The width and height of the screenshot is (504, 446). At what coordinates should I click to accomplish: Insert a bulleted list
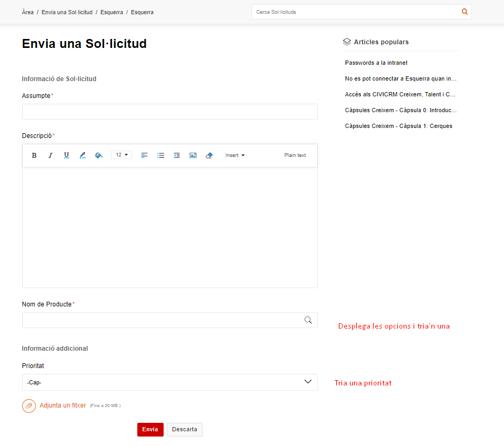pyautogui.click(x=161, y=155)
